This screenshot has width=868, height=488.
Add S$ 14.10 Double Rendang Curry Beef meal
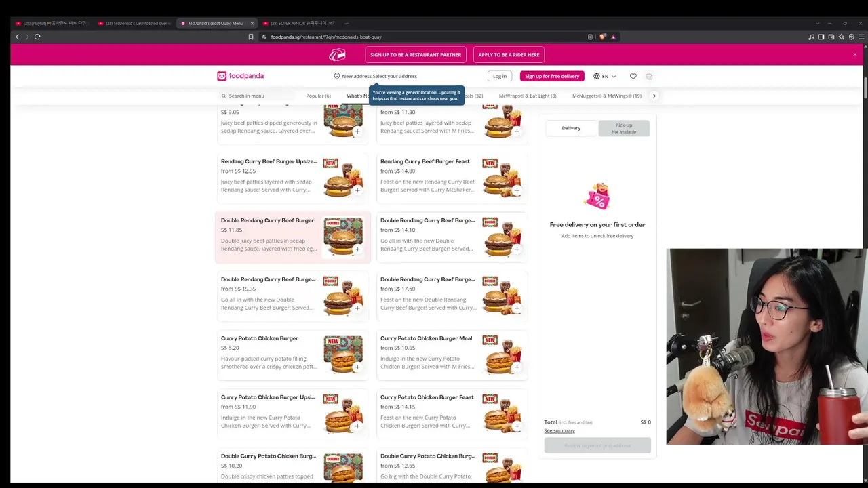(x=517, y=249)
